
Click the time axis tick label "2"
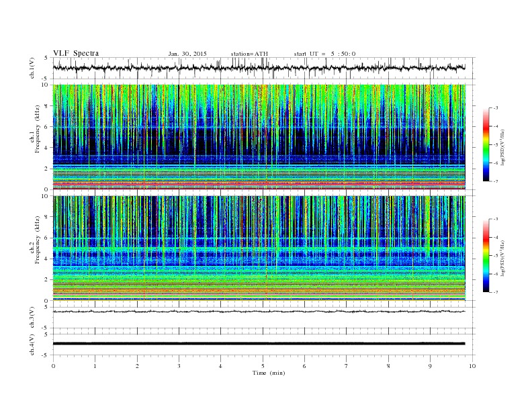[137, 366]
